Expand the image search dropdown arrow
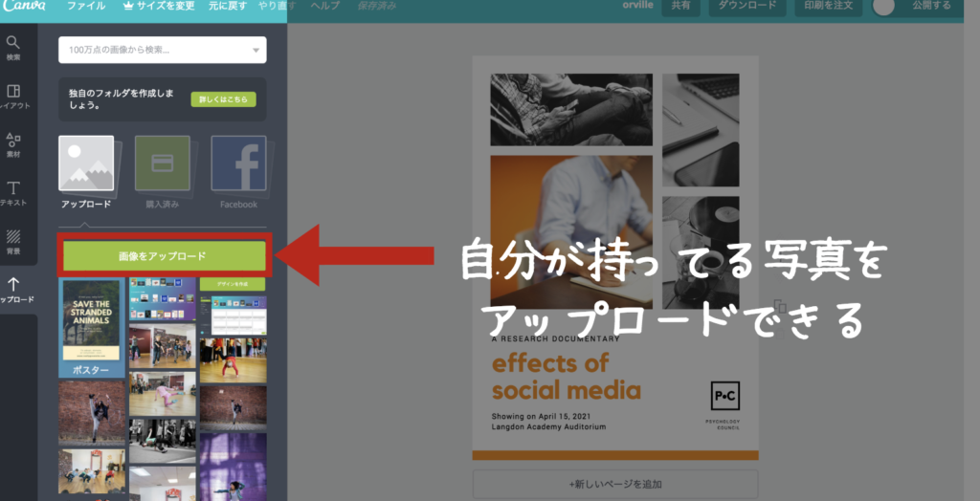This screenshot has height=501, width=980. click(256, 50)
